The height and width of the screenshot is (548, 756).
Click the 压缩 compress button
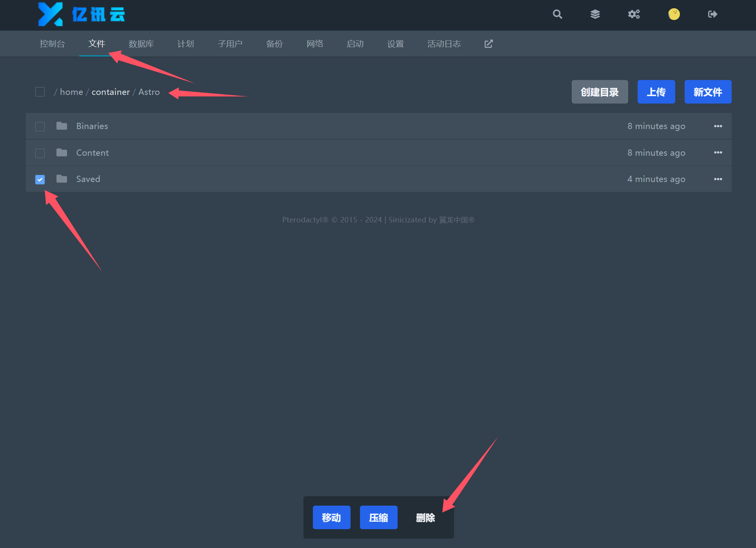click(378, 517)
